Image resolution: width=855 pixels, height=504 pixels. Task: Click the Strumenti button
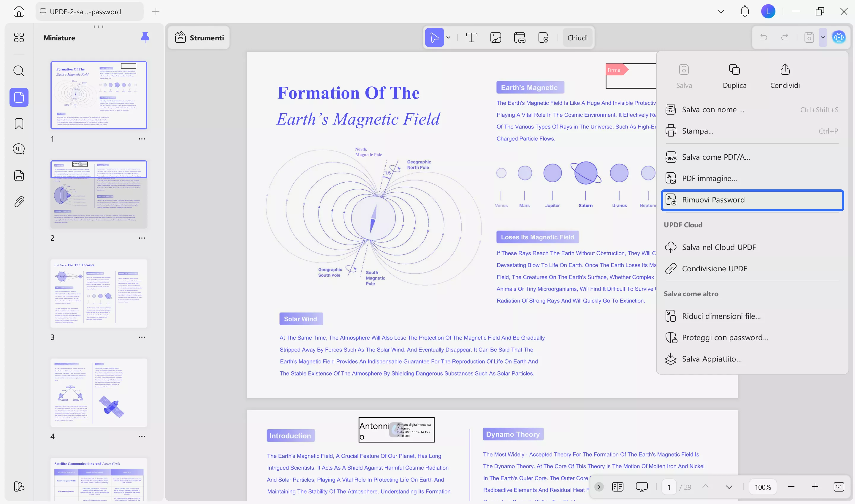[x=199, y=38]
